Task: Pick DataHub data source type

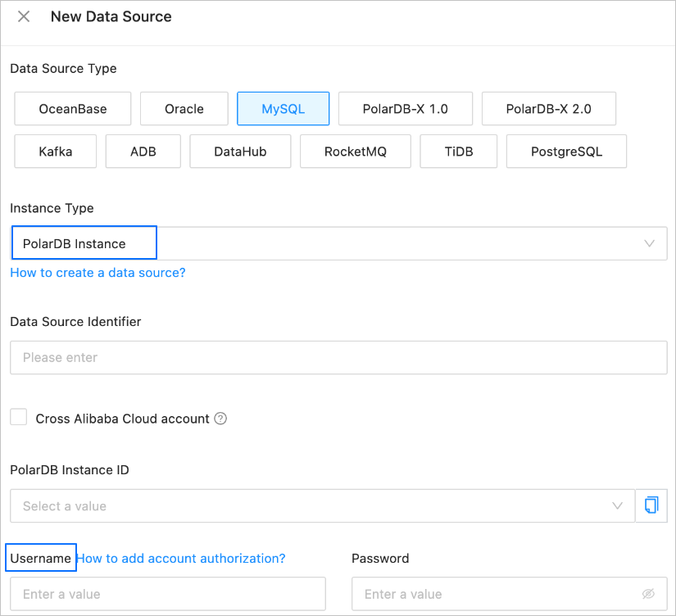Action: pos(240,152)
